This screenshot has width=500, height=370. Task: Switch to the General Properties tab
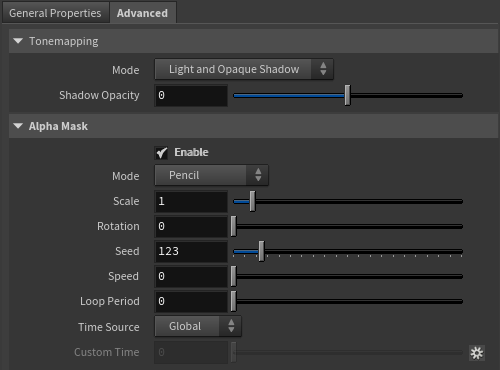tap(55, 13)
